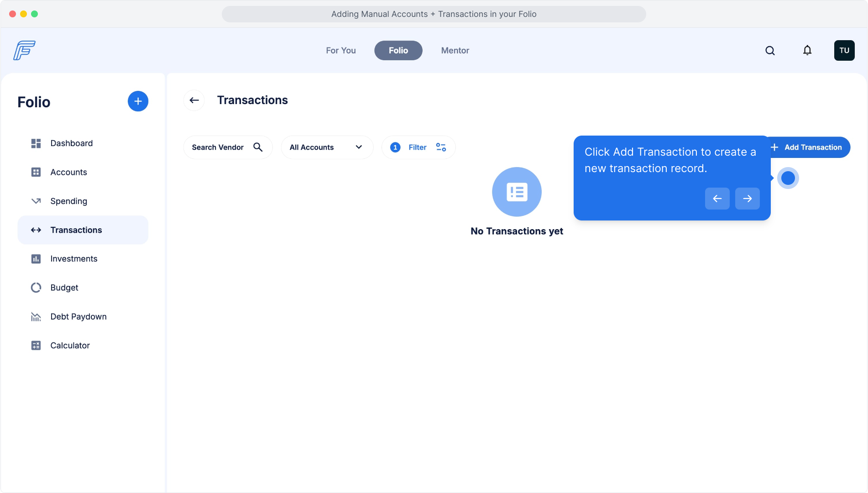
Task: Open search using the magnifier icon
Action: click(x=770, y=51)
